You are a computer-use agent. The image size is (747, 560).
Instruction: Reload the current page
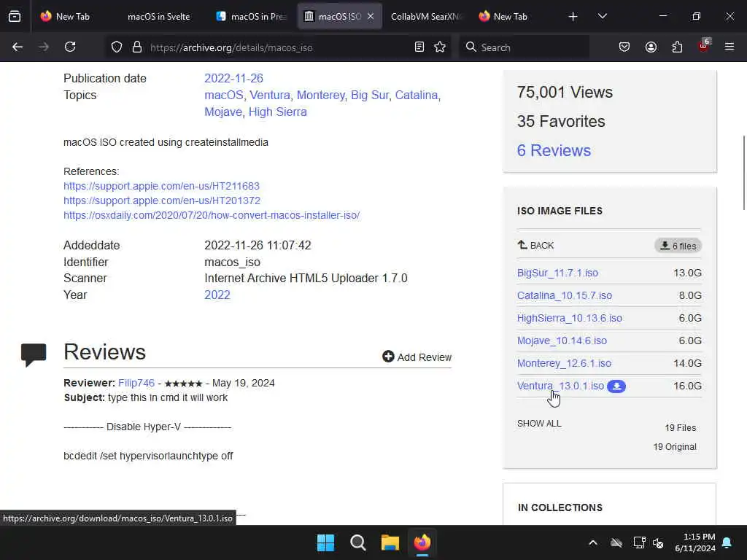(70, 47)
